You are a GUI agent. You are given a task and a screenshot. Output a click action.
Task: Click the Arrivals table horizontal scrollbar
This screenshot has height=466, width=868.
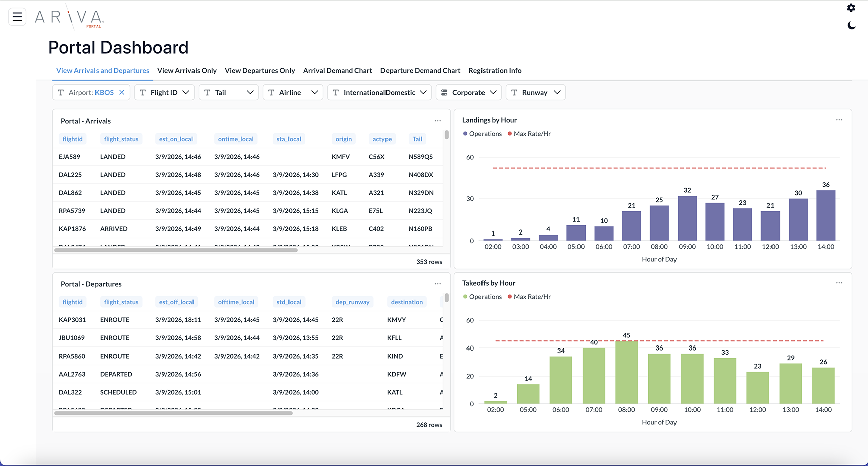tap(176, 250)
